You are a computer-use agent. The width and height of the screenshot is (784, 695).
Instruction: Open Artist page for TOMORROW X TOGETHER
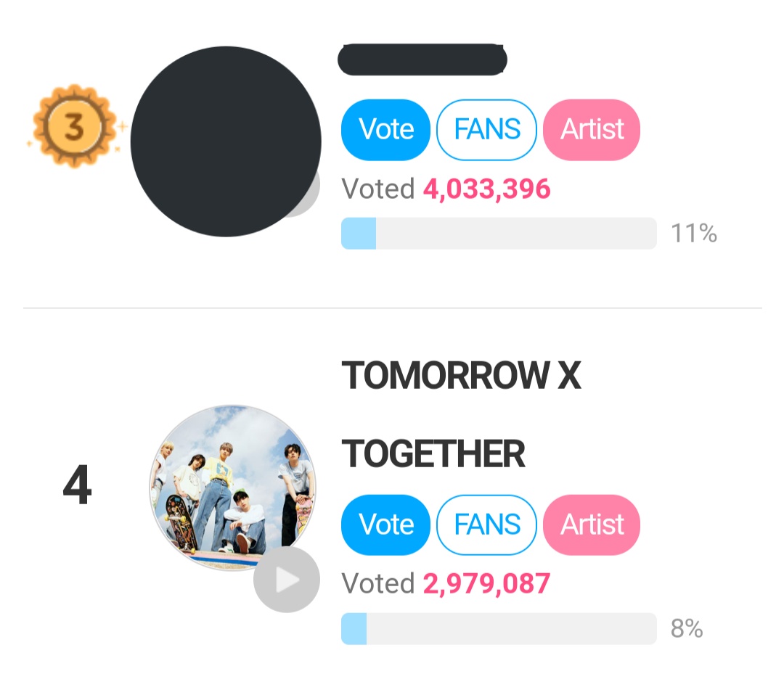[592, 525]
